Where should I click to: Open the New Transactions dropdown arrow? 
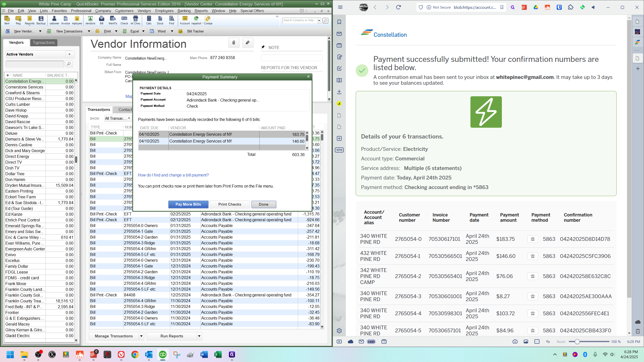[89, 31]
